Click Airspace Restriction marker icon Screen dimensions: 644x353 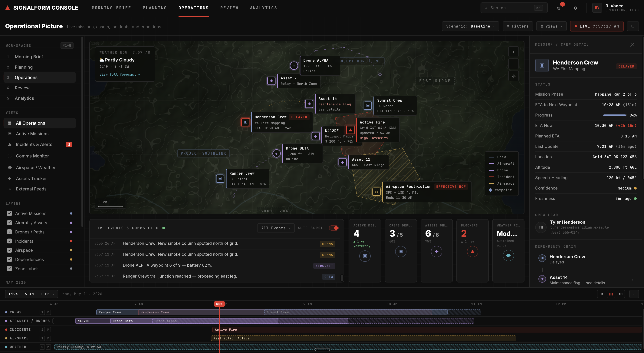click(x=376, y=192)
